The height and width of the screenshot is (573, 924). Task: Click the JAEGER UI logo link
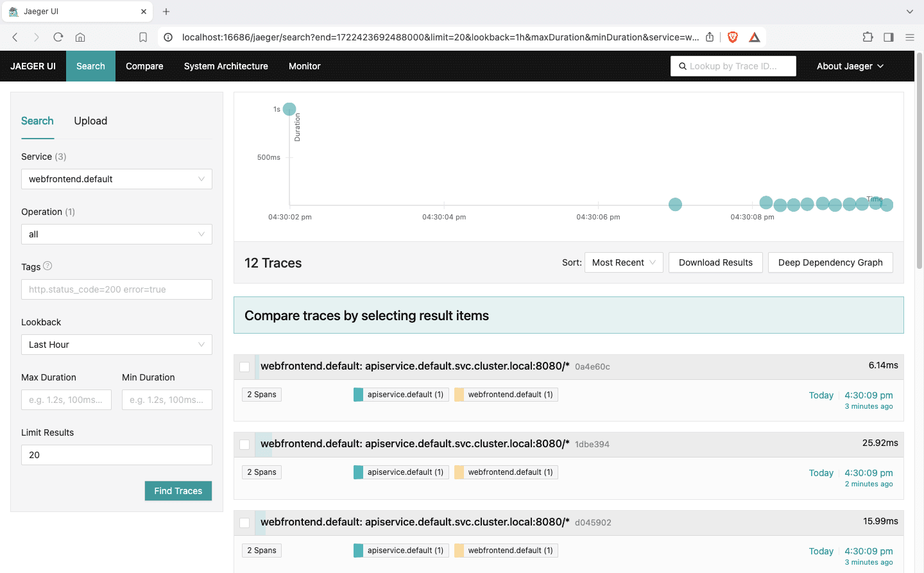tap(33, 66)
